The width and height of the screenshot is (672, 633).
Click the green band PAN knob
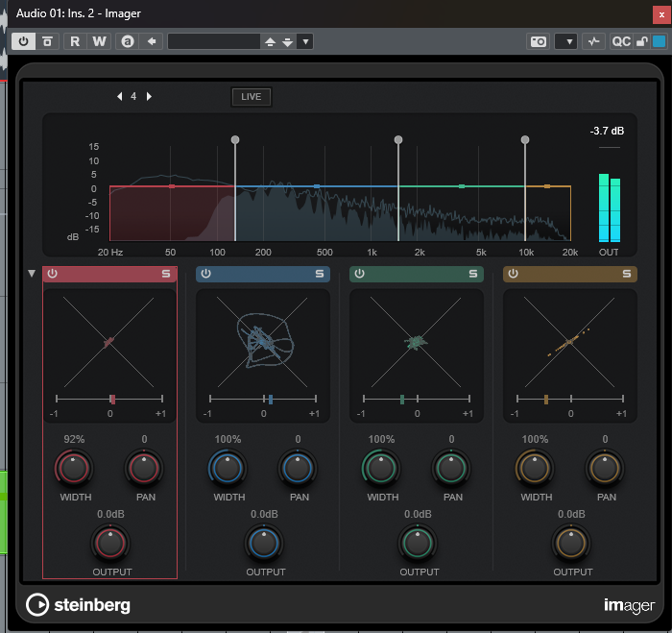coord(451,468)
